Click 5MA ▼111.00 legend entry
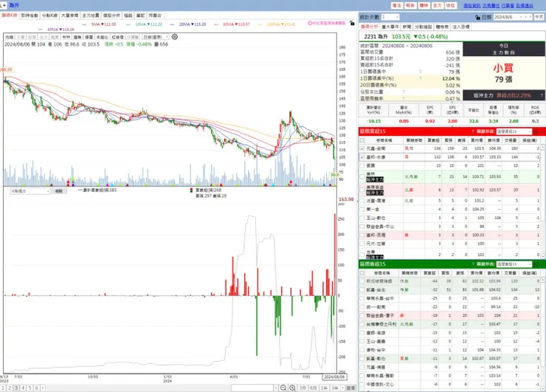The width and height of the screenshot is (546, 392). tap(103, 24)
